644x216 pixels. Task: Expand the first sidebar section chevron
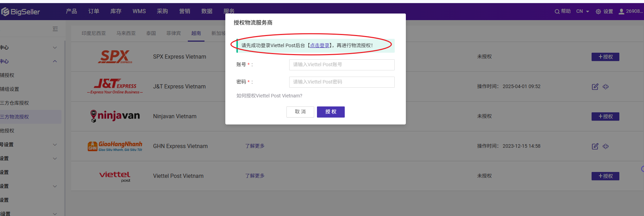(55, 47)
